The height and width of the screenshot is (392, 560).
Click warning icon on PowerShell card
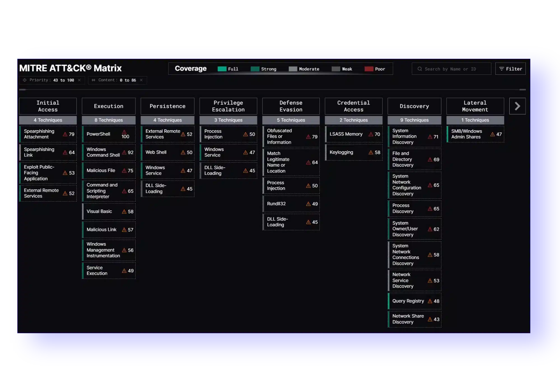pos(124,132)
